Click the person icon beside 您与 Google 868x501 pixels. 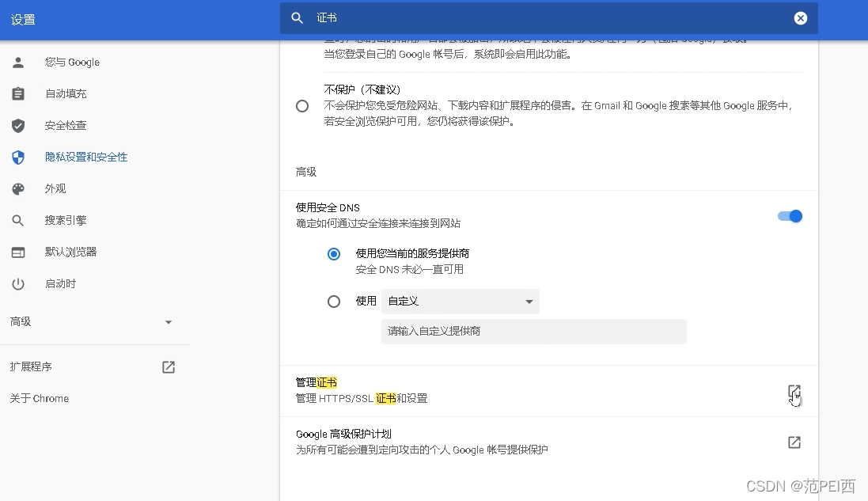pyautogui.click(x=18, y=62)
